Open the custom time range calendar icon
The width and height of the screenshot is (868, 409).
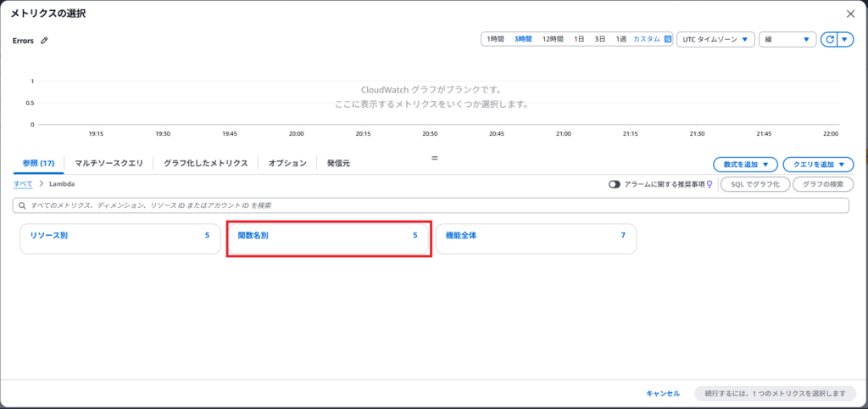tap(668, 39)
